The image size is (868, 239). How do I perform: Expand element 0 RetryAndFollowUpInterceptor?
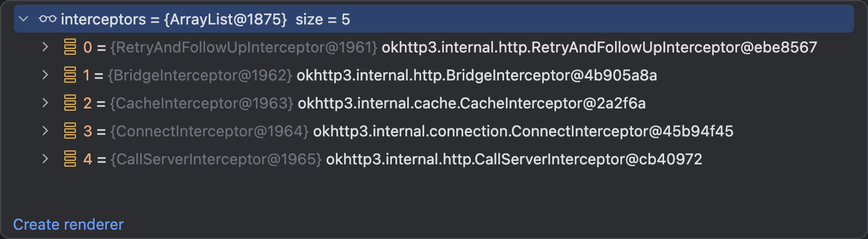click(46, 47)
